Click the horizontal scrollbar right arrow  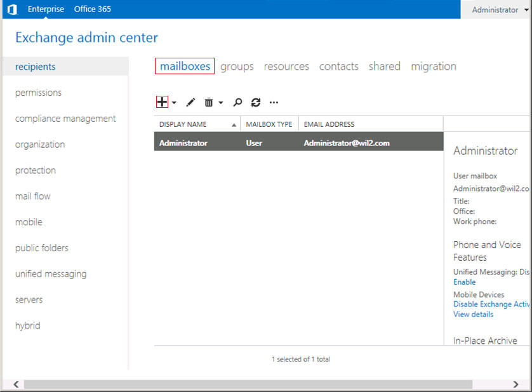pos(516,384)
